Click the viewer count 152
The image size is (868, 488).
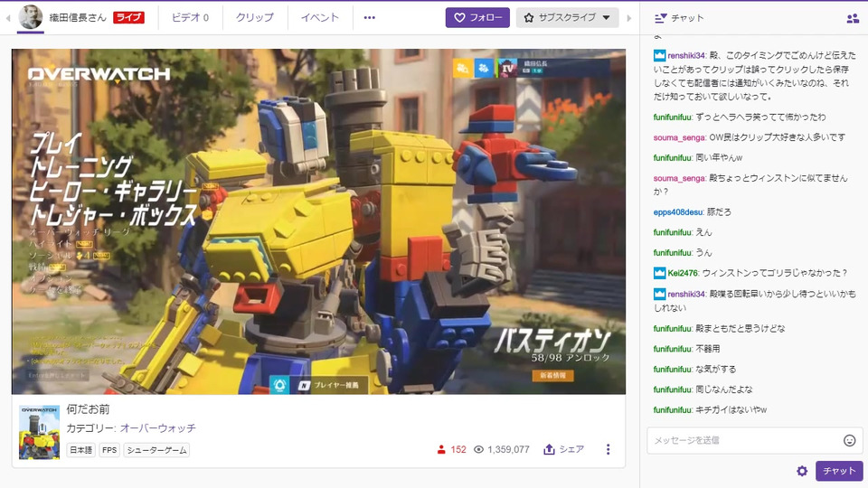pyautogui.click(x=458, y=449)
